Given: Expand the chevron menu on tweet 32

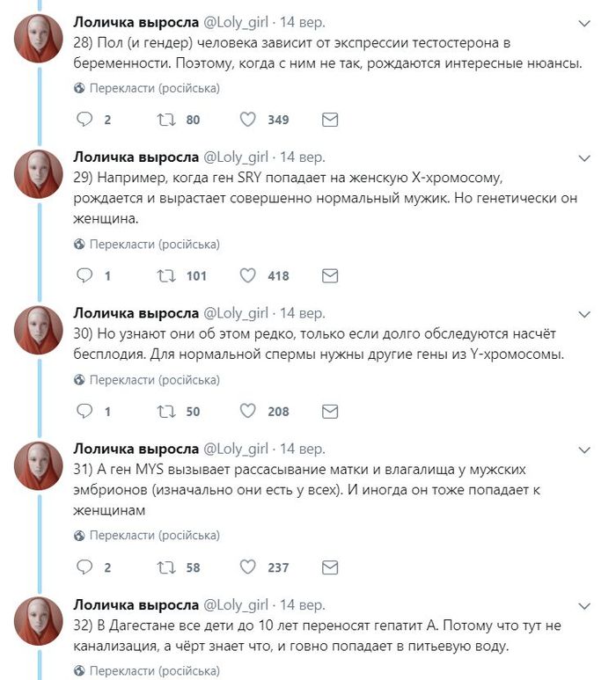Looking at the screenshot, I should coord(584,606).
